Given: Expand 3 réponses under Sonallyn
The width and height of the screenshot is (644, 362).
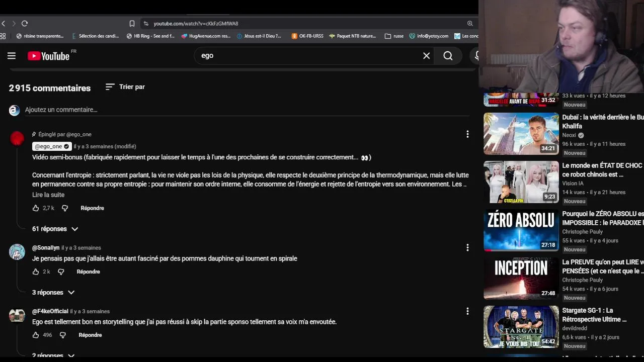Looking at the screenshot, I should click(x=53, y=292).
